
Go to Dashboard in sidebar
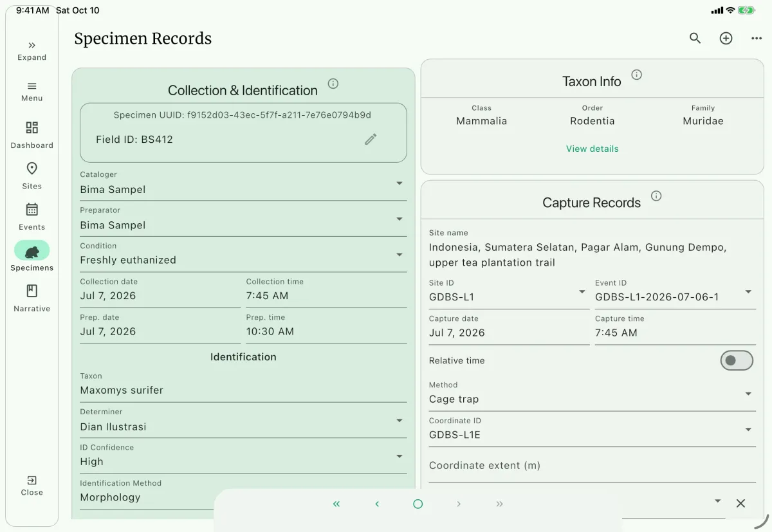(x=32, y=134)
